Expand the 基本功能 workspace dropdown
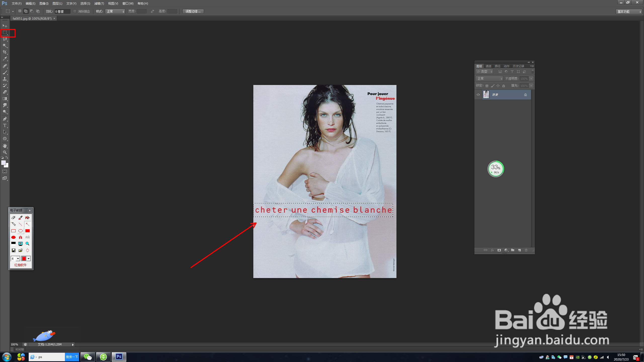This screenshot has width=644, height=362. click(x=629, y=12)
